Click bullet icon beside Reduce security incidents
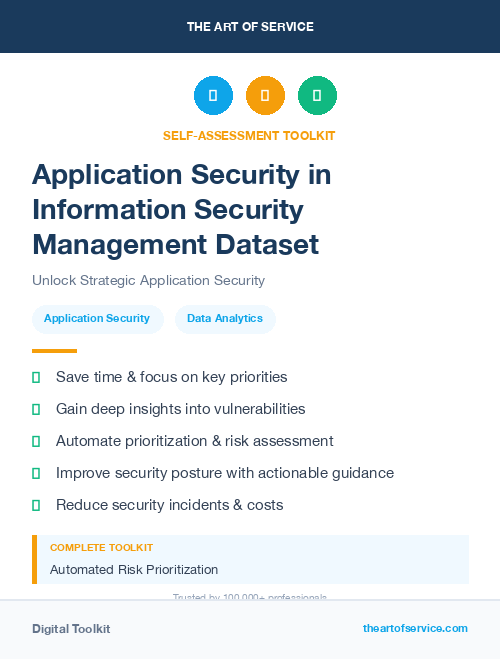 [x=36, y=505]
